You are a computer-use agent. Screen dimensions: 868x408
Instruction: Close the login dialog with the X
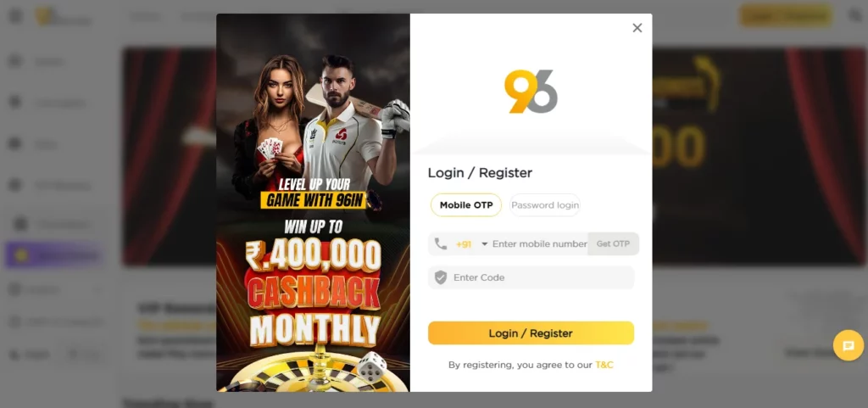(x=637, y=28)
